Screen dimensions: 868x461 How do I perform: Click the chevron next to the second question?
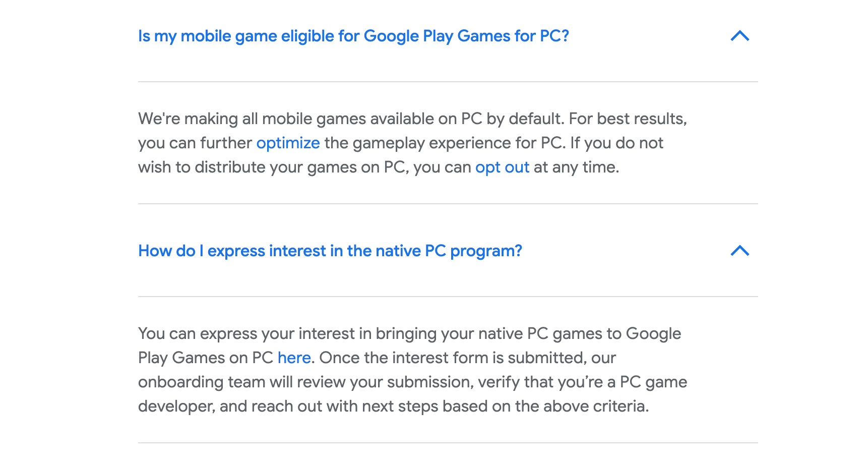tap(740, 251)
